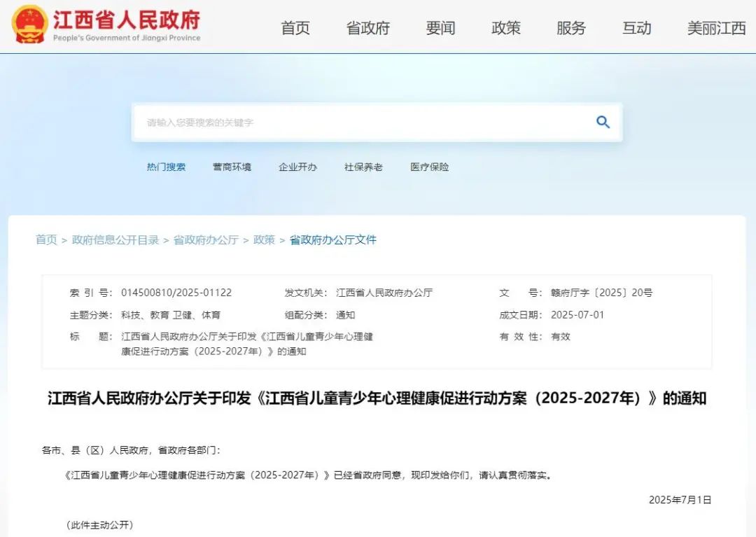Click the bold article headline
Viewport: 756px width, 537px height.
click(x=377, y=398)
